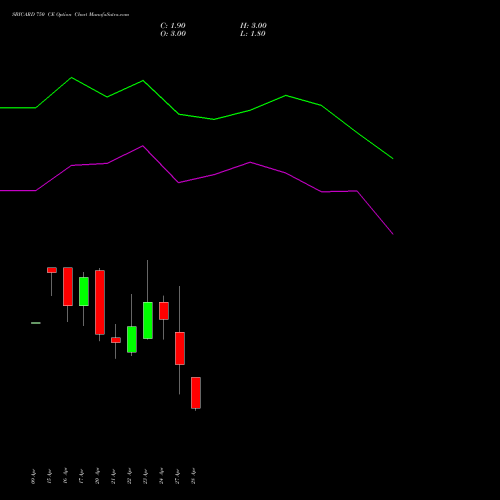Select the 17 Apr date label
The width and height of the screenshot is (500, 500).
coord(81,476)
